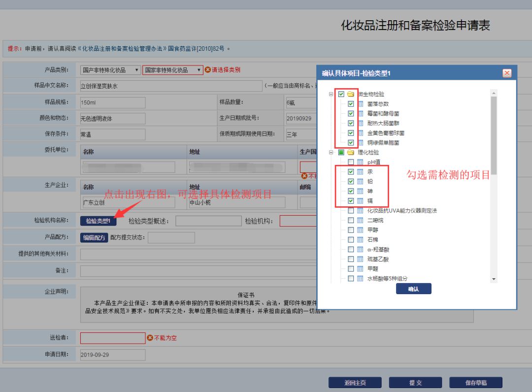Viewport: 532px width, 392px height.
Task: Click the red error icon beside 请选择类别
Action: (x=208, y=70)
